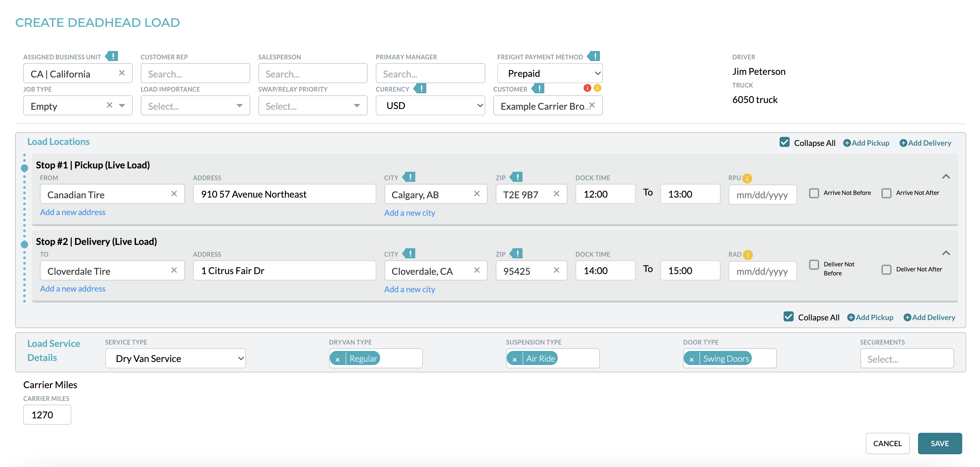This screenshot has height=467, width=980.
Task: Remove the Regular dryvan type tag
Action: [x=338, y=359]
